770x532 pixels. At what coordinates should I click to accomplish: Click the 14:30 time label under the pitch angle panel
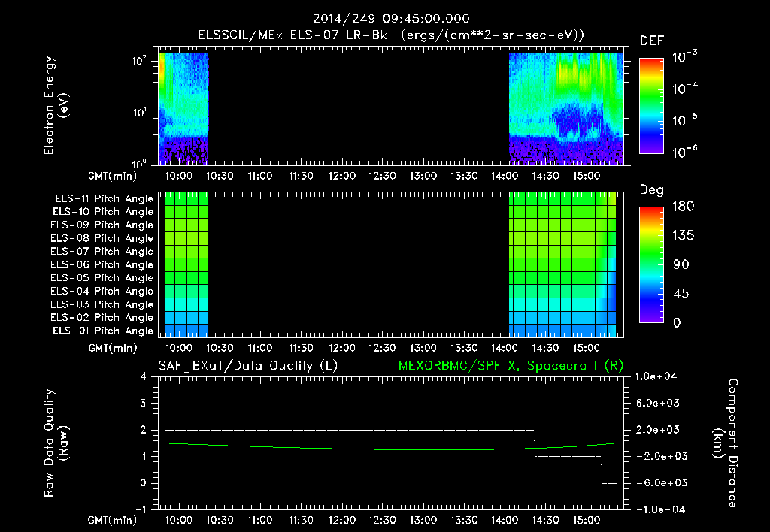click(x=546, y=349)
